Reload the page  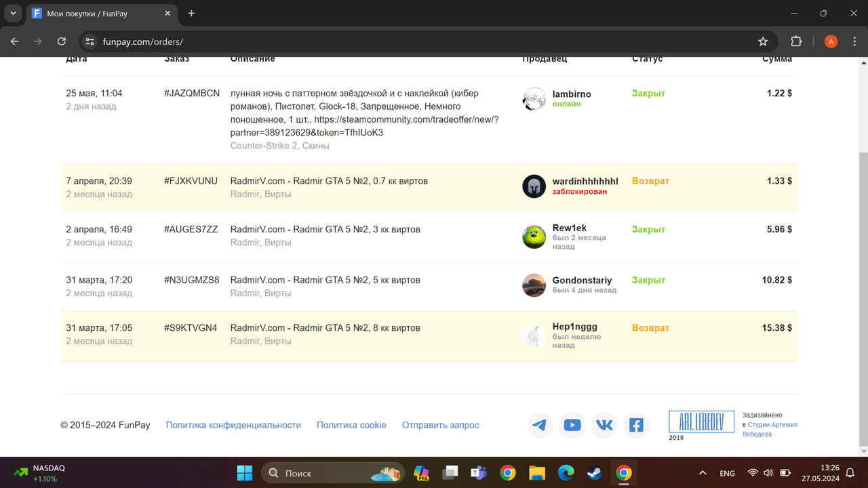point(62,41)
